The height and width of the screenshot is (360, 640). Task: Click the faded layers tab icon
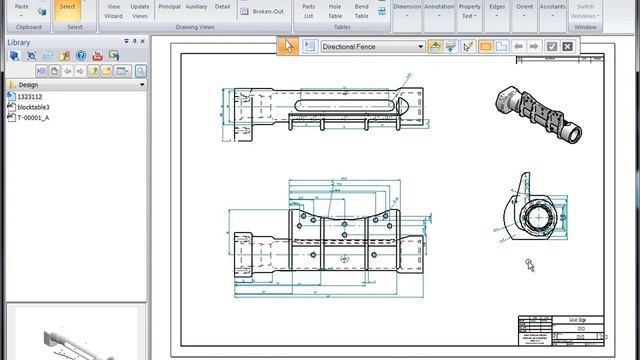[48, 56]
